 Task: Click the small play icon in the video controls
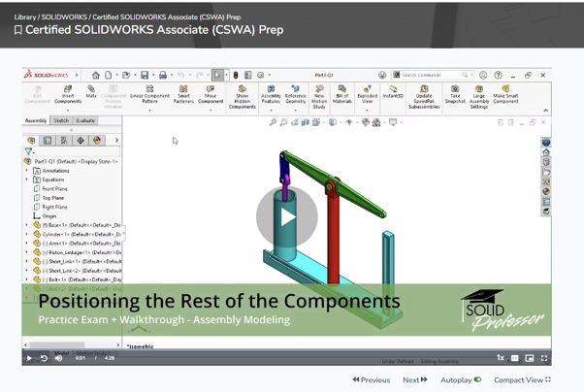point(29,358)
